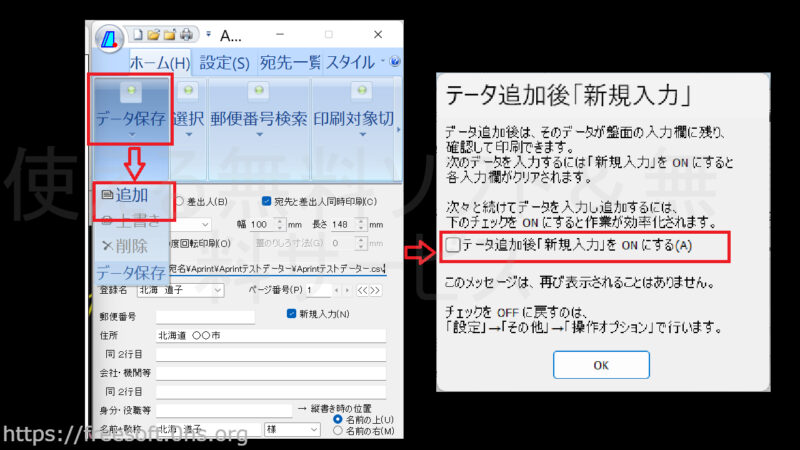Uncheck 宛先と差出人同時印刷(C) checkbox

[267, 201]
